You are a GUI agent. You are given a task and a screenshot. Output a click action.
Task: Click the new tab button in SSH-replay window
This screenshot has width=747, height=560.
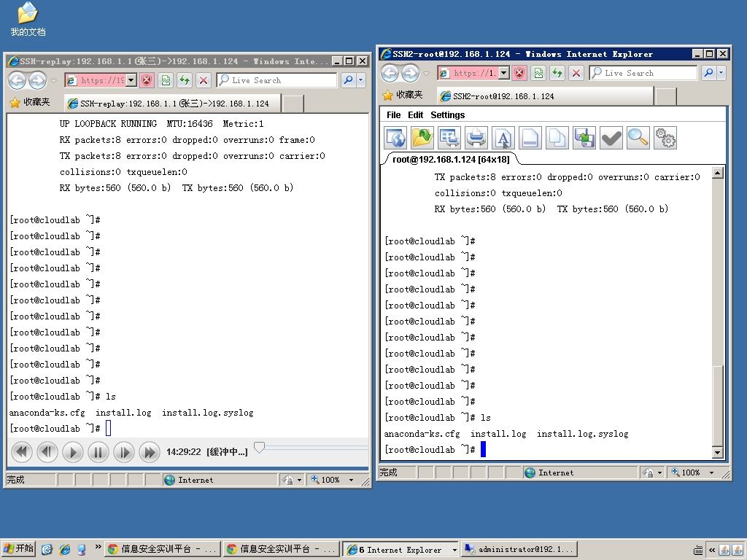(x=293, y=104)
